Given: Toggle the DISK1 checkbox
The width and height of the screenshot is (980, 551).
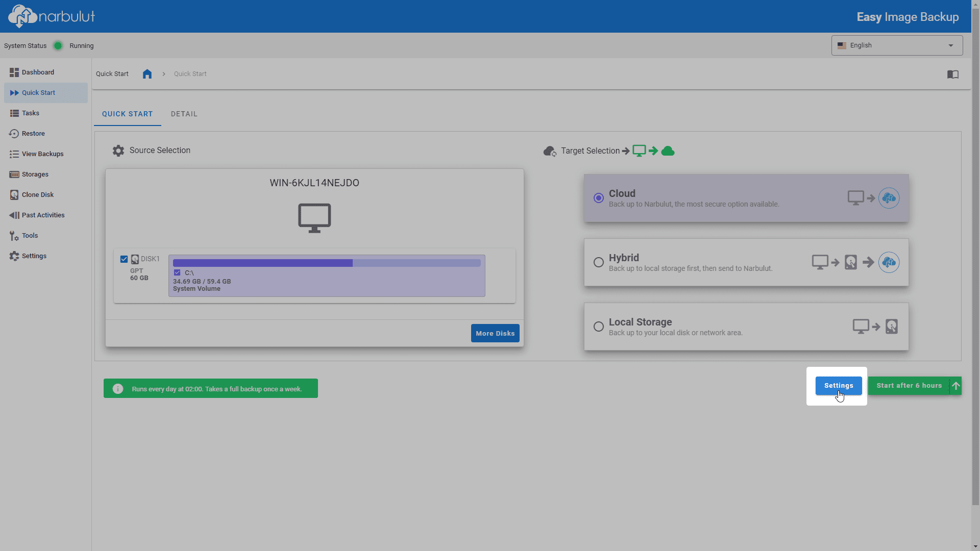Looking at the screenshot, I should pos(124,259).
